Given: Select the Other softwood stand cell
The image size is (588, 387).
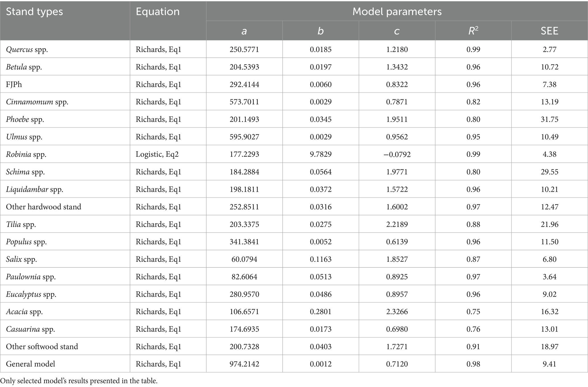Looking at the screenshot, I should [x=42, y=347].
